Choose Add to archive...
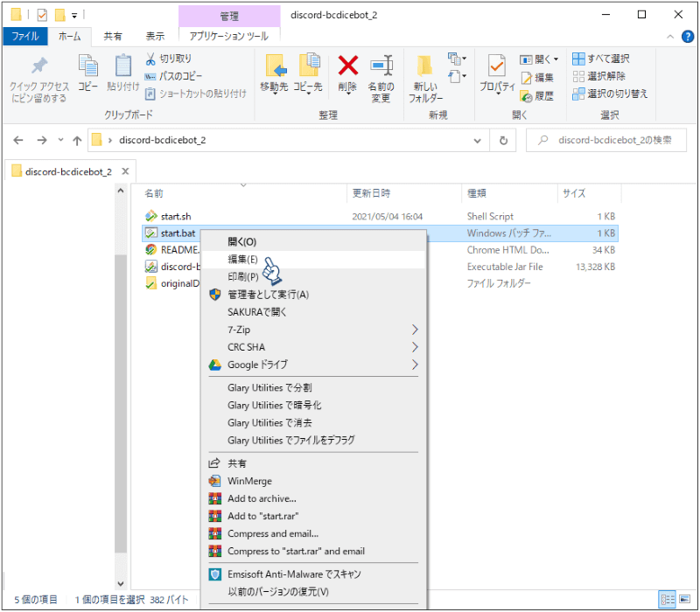Screen dimensions: 700x612 coord(313,498)
